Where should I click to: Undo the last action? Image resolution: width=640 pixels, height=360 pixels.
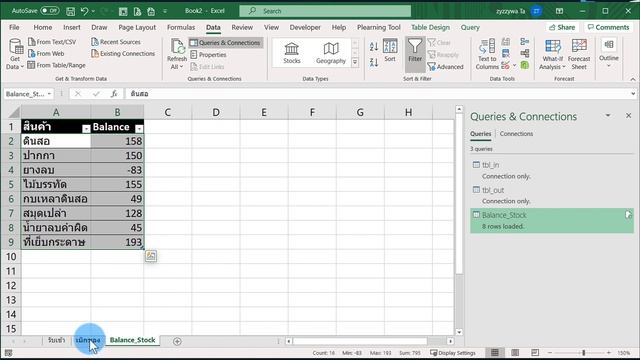[84, 11]
